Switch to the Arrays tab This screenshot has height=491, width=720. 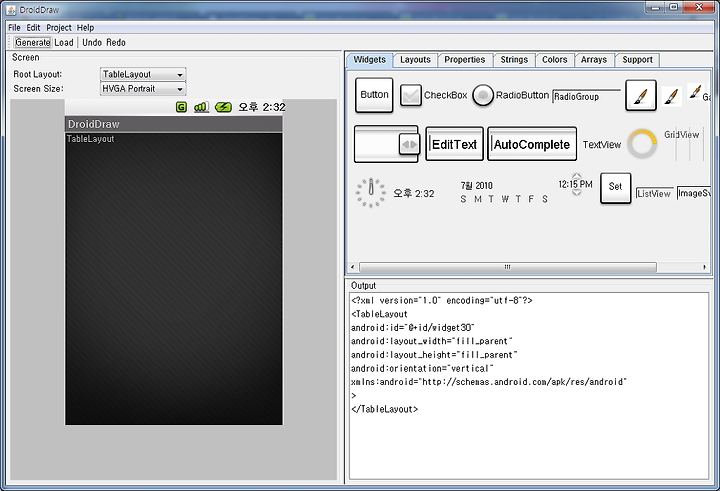tap(594, 60)
